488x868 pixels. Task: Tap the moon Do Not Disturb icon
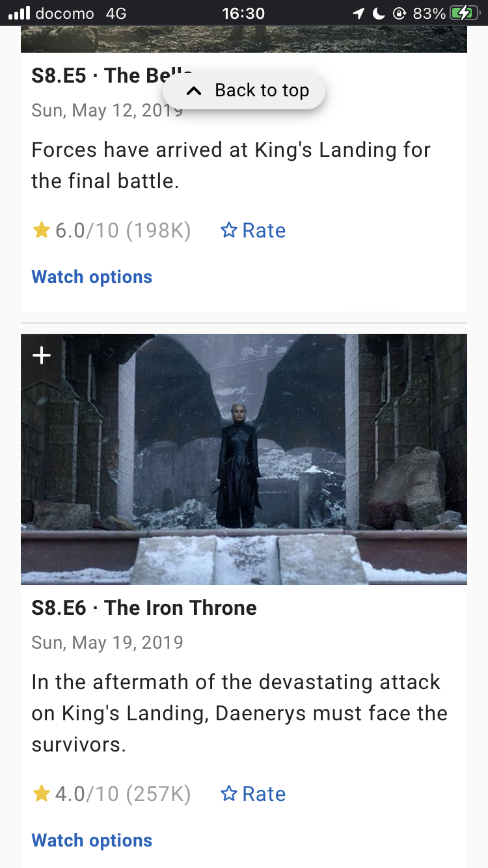pos(379,13)
